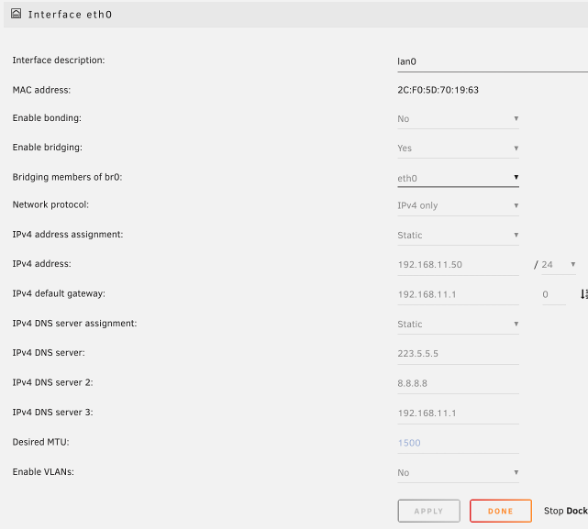The height and width of the screenshot is (530, 588).
Task: Open the Enable bridging dropdown
Action: [458, 148]
